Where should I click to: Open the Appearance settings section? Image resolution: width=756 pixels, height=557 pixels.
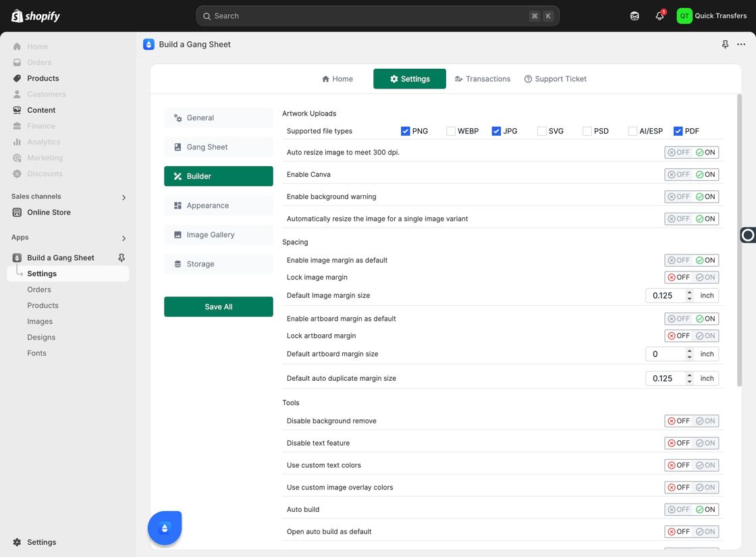click(219, 205)
